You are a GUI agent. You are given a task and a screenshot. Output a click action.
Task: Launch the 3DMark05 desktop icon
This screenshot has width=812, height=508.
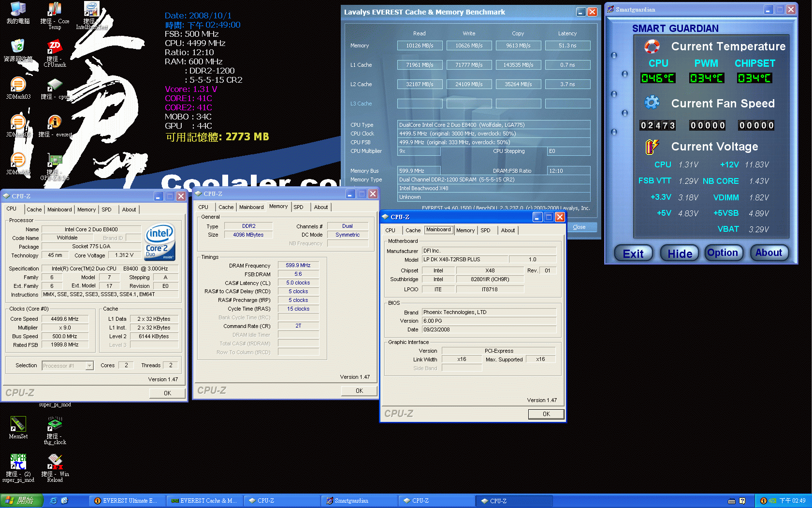pos(18,126)
